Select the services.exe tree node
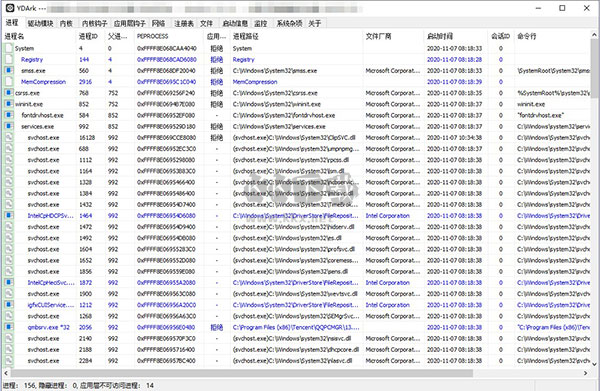Image resolution: width=600 pixels, height=391 pixels. (x=37, y=127)
